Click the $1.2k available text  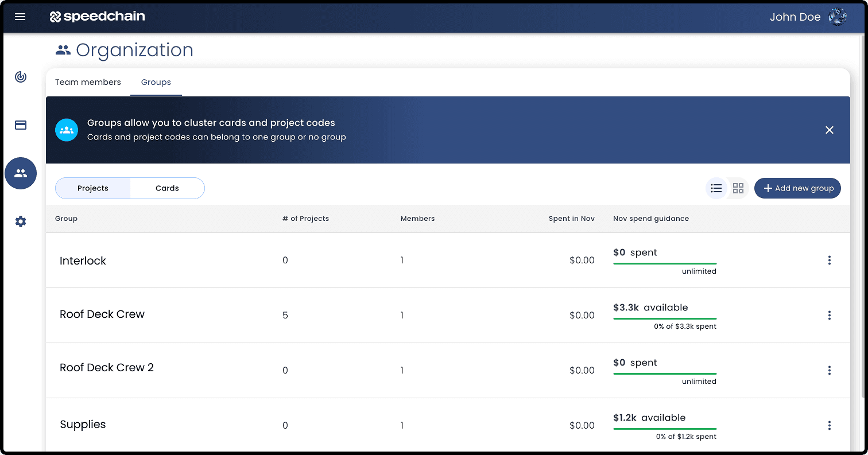pyautogui.click(x=649, y=418)
